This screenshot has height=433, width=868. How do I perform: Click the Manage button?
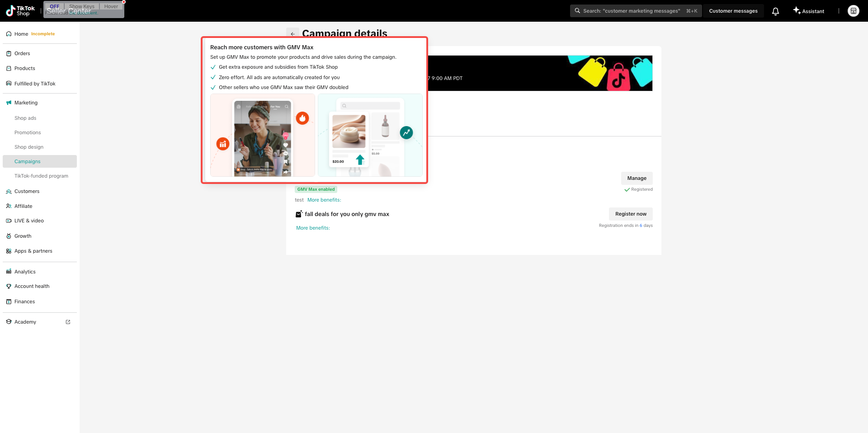tap(637, 178)
